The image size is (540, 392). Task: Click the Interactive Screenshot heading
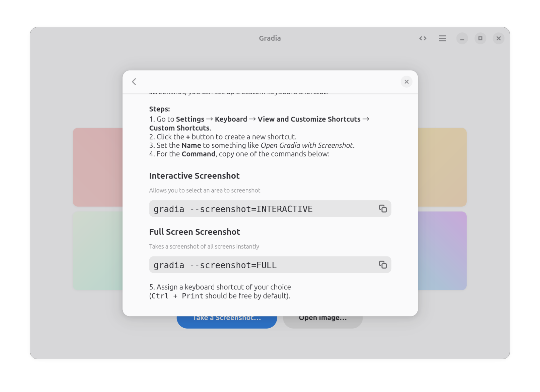click(x=194, y=176)
